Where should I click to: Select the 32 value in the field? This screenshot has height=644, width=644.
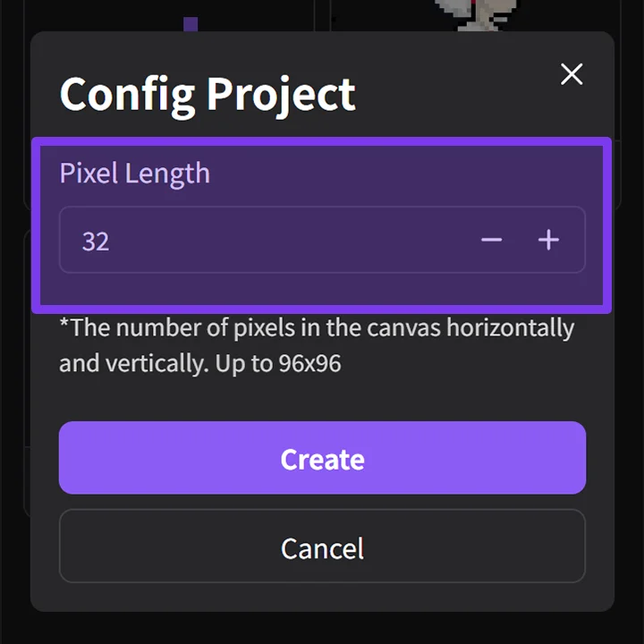click(96, 241)
